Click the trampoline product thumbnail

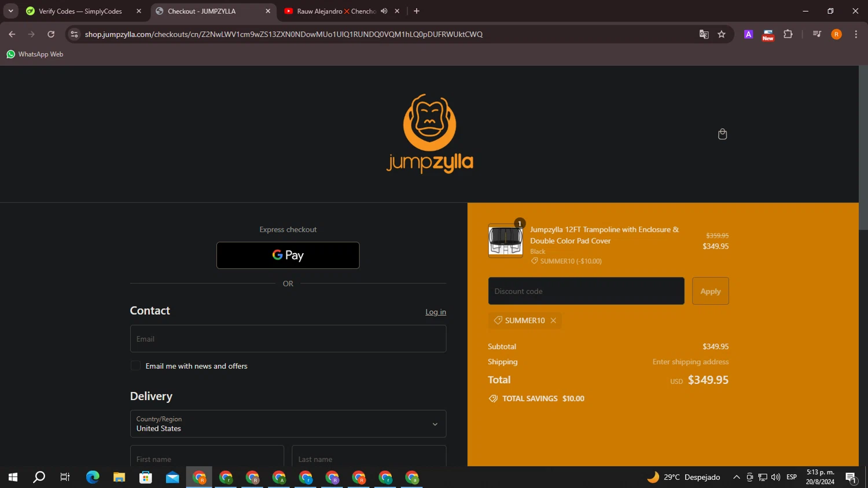pyautogui.click(x=505, y=241)
